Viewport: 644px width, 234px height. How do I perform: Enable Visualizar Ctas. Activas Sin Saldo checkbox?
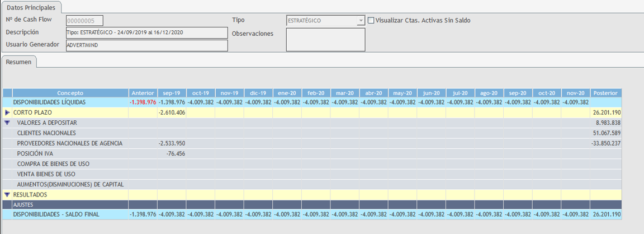[371, 21]
